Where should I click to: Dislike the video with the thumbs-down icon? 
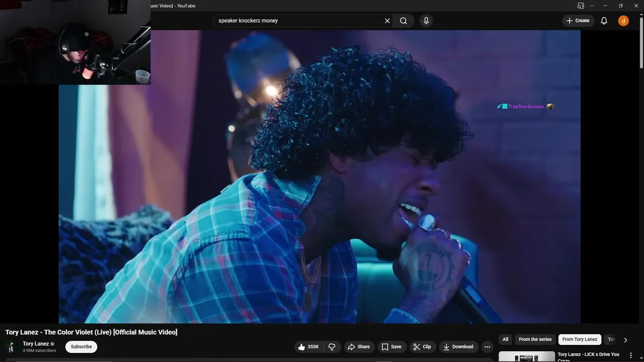(332, 347)
